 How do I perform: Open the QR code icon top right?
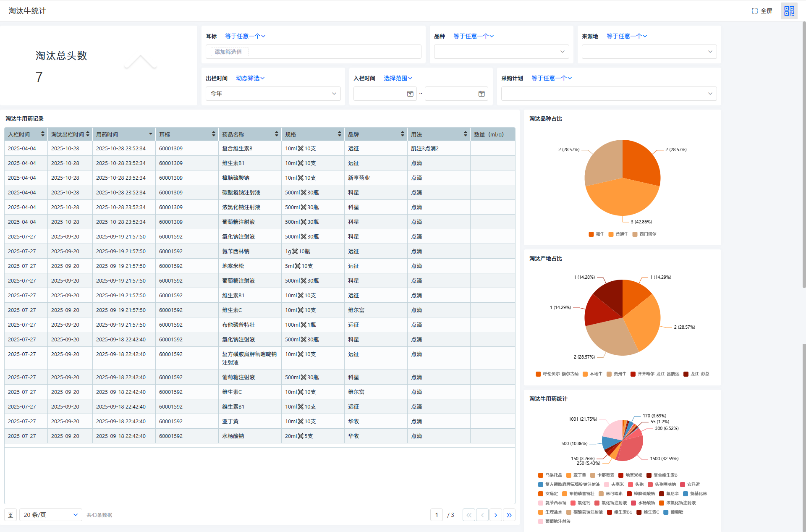point(789,11)
